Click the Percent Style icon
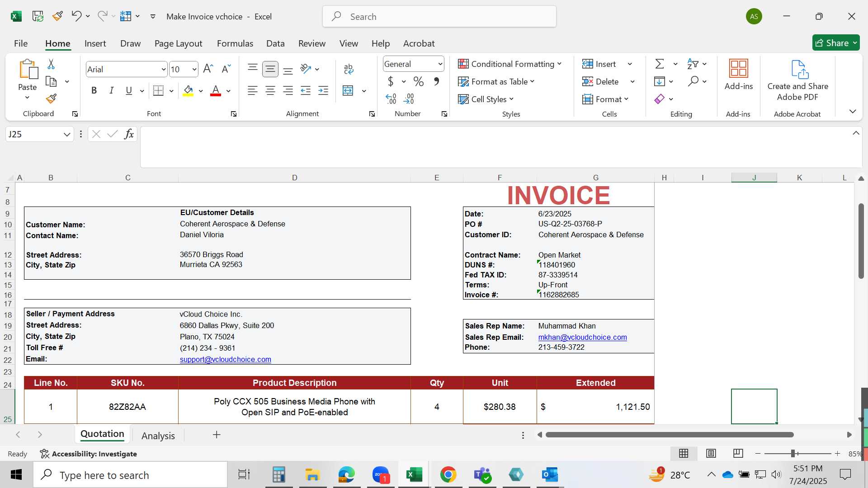The image size is (868, 488). (419, 81)
